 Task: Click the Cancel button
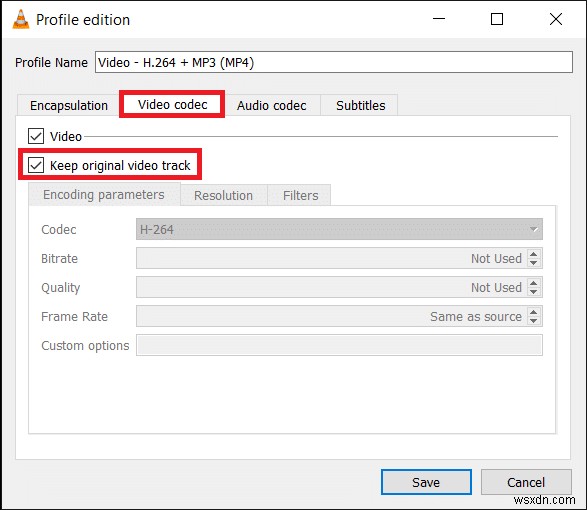(x=526, y=482)
